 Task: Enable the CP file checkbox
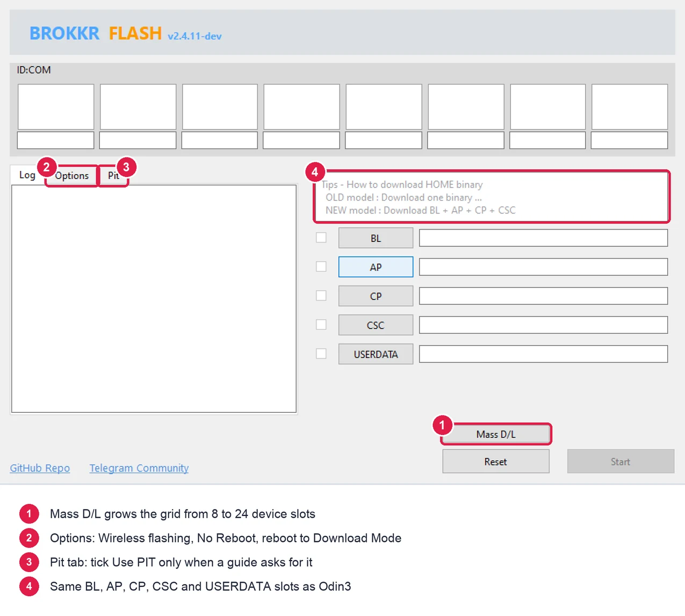pyautogui.click(x=321, y=296)
